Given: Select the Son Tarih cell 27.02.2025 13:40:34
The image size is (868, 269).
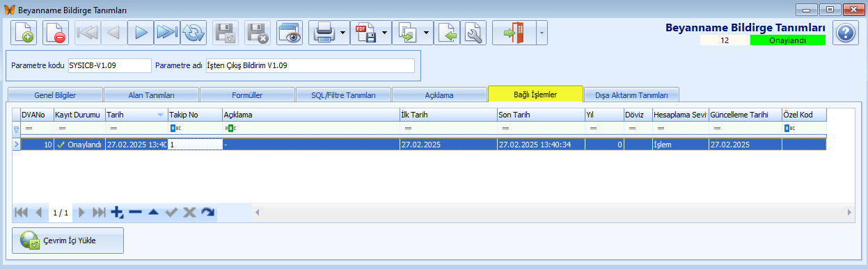Looking at the screenshot, I should [540, 144].
